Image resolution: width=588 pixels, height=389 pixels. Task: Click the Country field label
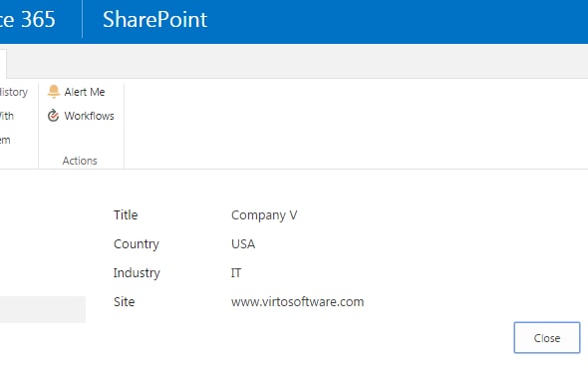coord(137,244)
